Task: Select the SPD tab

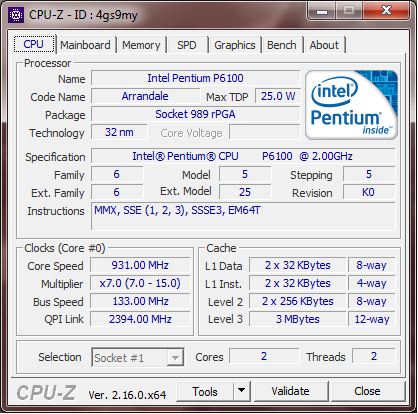Action: coord(187,45)
